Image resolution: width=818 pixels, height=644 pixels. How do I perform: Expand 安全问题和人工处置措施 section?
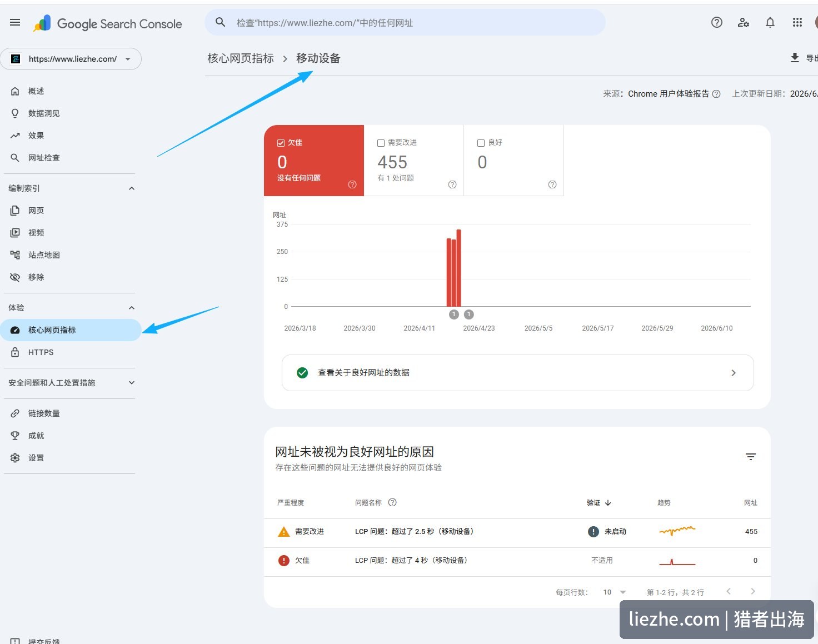pos(132,383)
